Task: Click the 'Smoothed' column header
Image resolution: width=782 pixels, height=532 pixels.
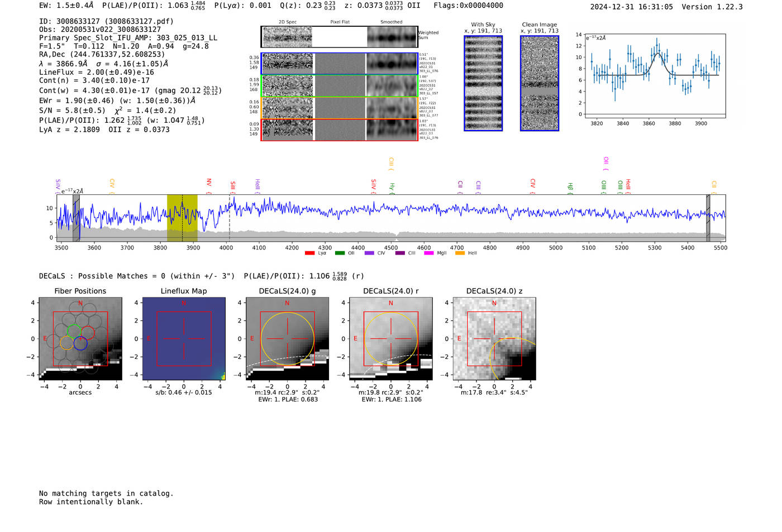Action: (x=392, y=22)
